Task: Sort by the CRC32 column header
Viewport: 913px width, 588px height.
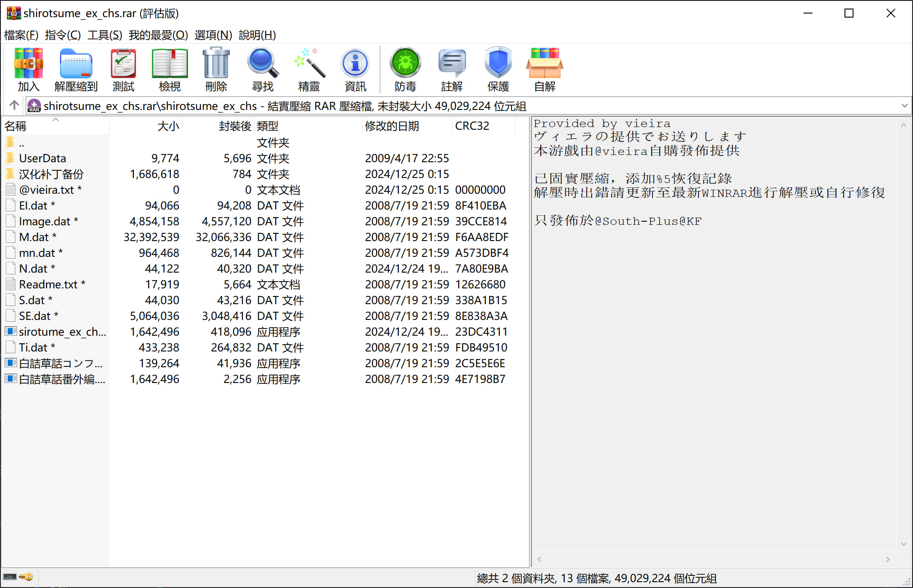Action: [x=472, y=126]
